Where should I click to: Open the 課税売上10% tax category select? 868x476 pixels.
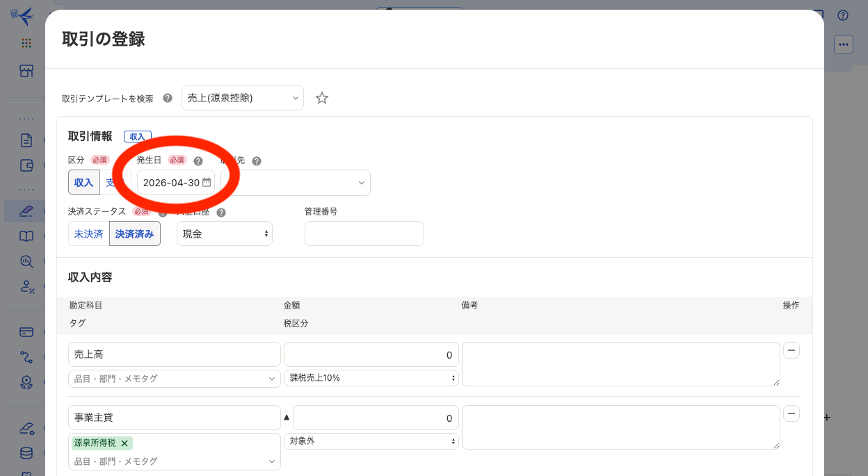[x=371, y=378]
